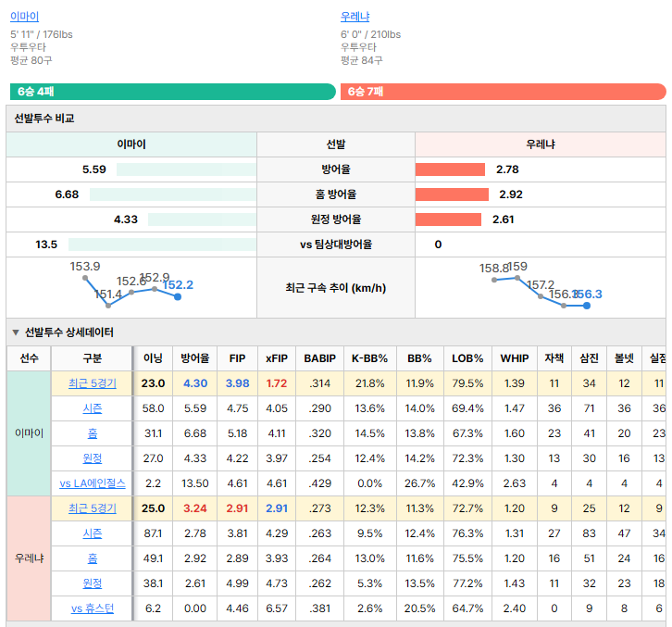The image size is (672, 627).
Task: Open the 우레냐 player profile link
Action: [x=355, y=17]
